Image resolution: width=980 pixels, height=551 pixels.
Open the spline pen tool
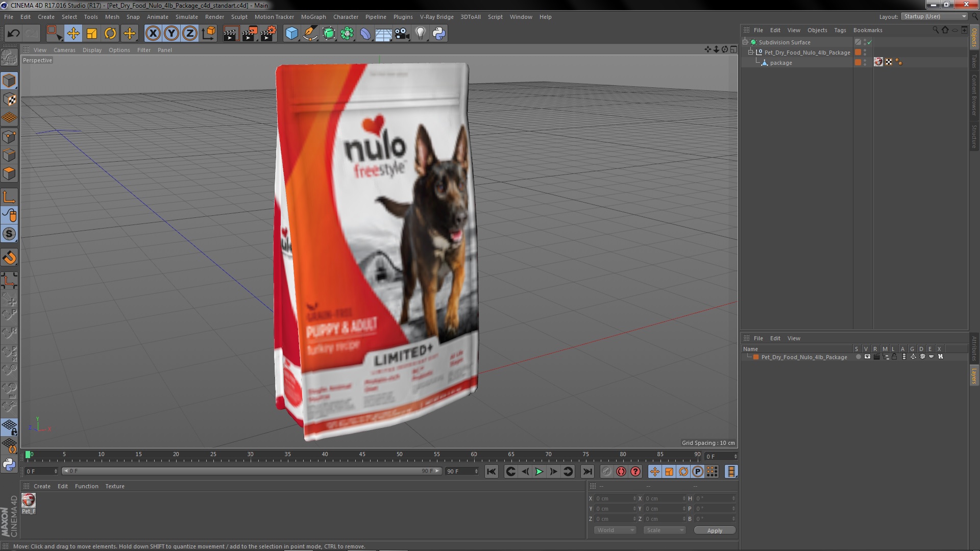310,34
